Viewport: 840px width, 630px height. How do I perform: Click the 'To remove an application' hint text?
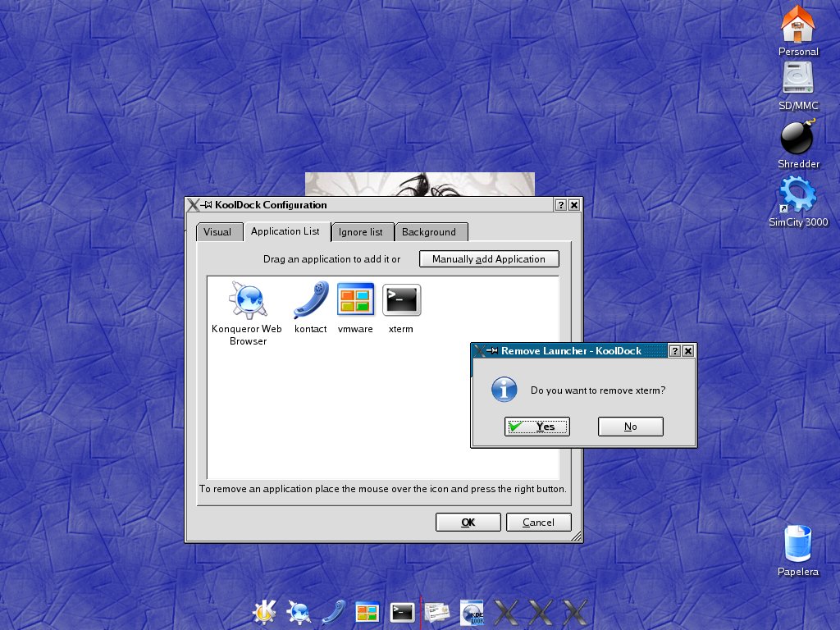383,489
